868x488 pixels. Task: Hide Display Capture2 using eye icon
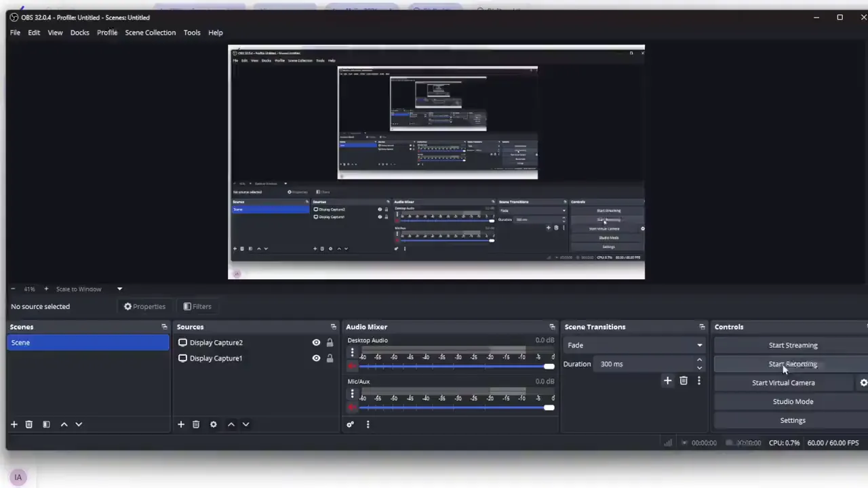[316, 342]
